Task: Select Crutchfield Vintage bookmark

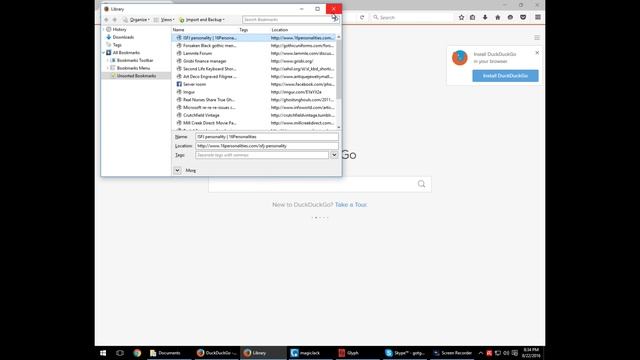Action: pos(254,116)
